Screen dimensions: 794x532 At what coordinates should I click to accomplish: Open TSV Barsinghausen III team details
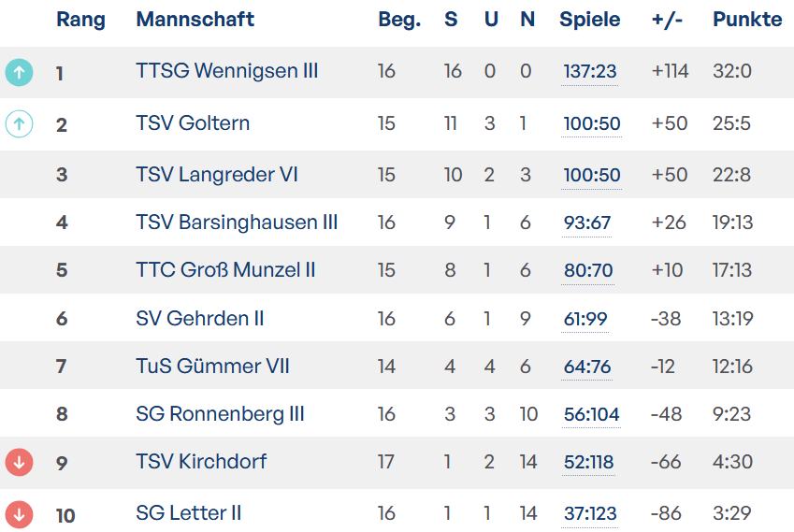click(237, 223)
